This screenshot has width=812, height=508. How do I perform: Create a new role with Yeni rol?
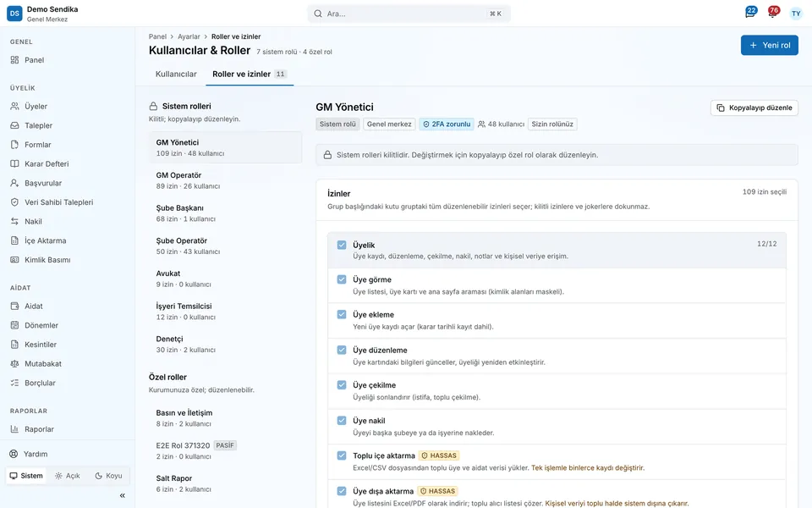(x=770, y=45)
